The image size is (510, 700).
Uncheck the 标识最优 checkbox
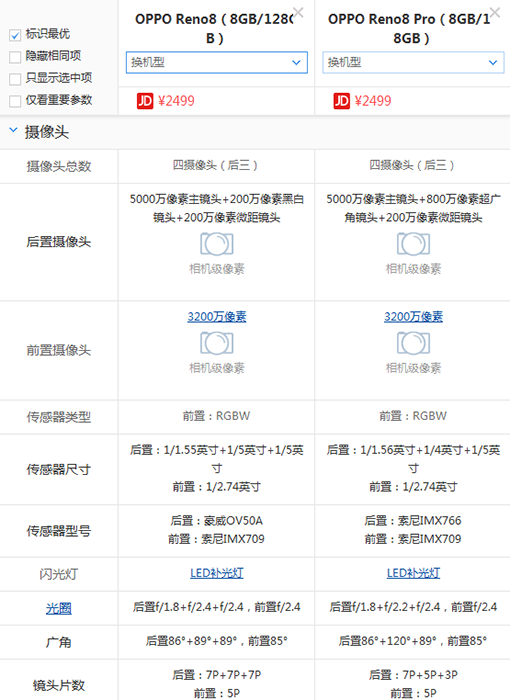[x=15, y=35]
